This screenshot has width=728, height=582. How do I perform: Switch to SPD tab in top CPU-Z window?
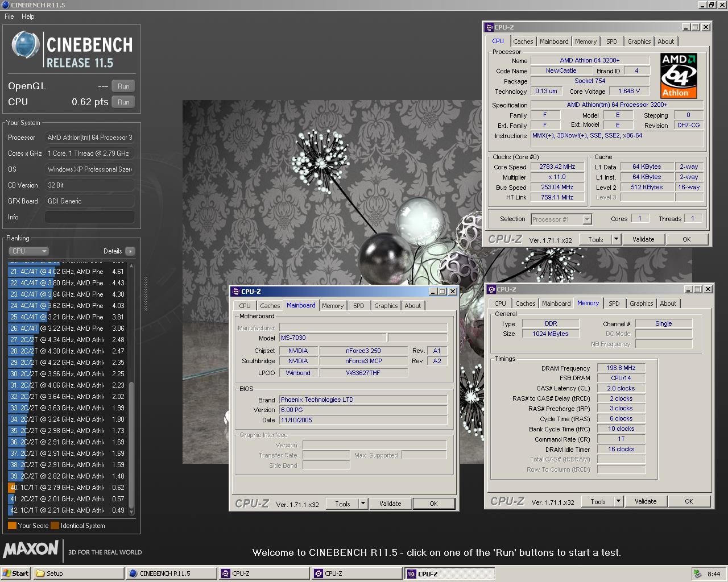(x=611, y=41)
